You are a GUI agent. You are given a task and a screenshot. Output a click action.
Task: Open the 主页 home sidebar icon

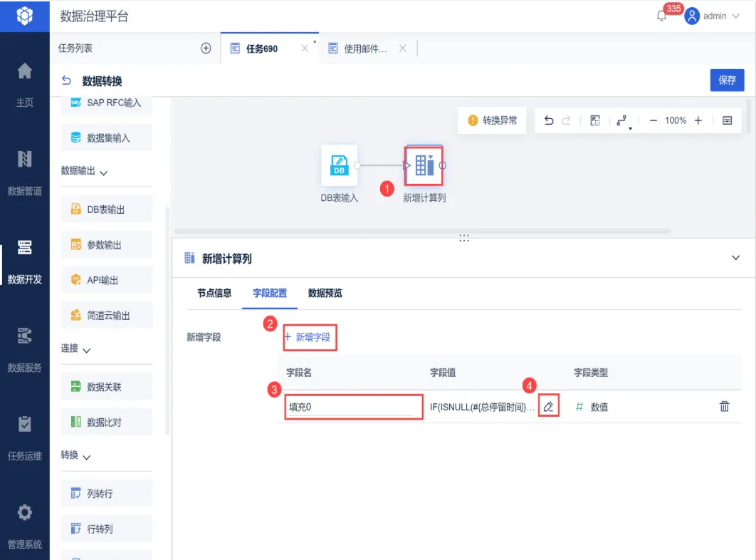pyautogui.click(x=25, y=71)
